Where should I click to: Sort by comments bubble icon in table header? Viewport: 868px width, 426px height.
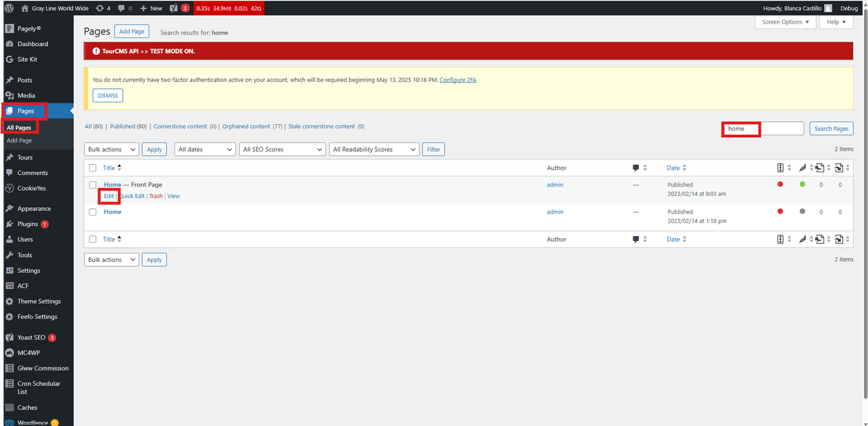pyautogui.click(x=636, y=168)
